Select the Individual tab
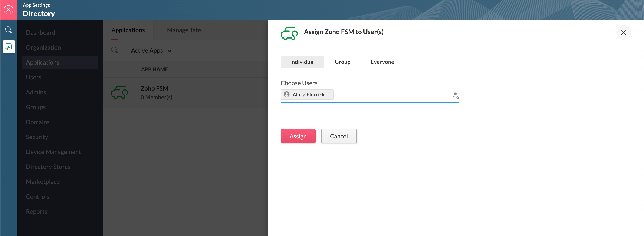 click(302, 62)
